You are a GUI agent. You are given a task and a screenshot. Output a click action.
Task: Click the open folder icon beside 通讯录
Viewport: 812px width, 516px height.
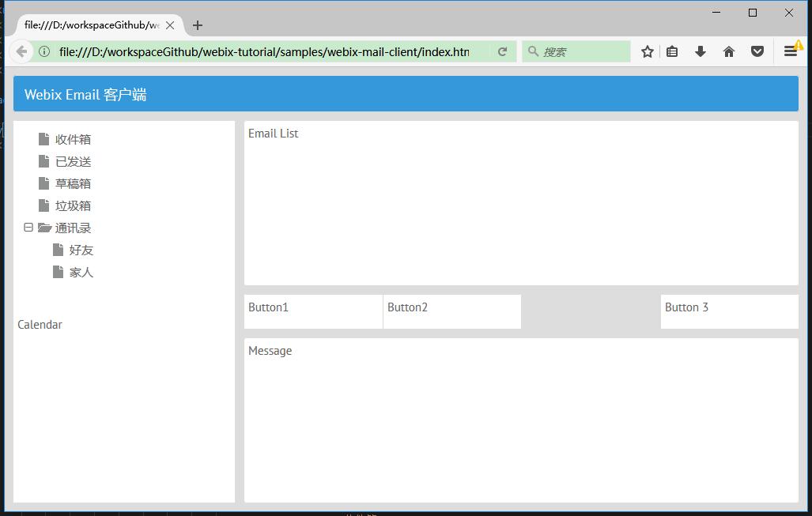[44, 228]
